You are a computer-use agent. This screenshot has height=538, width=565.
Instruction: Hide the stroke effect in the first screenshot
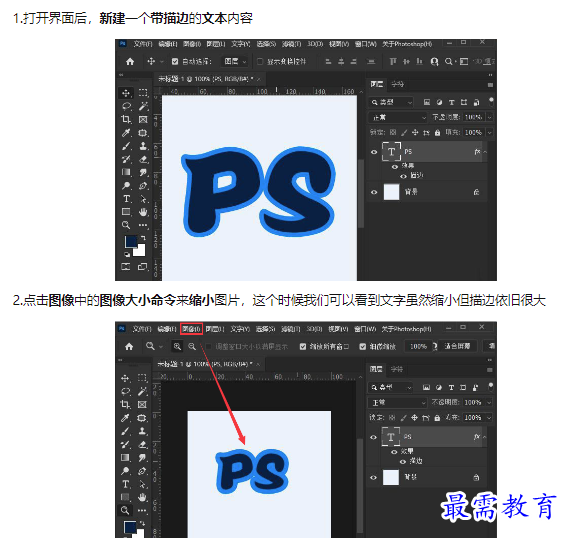(404, 176)
